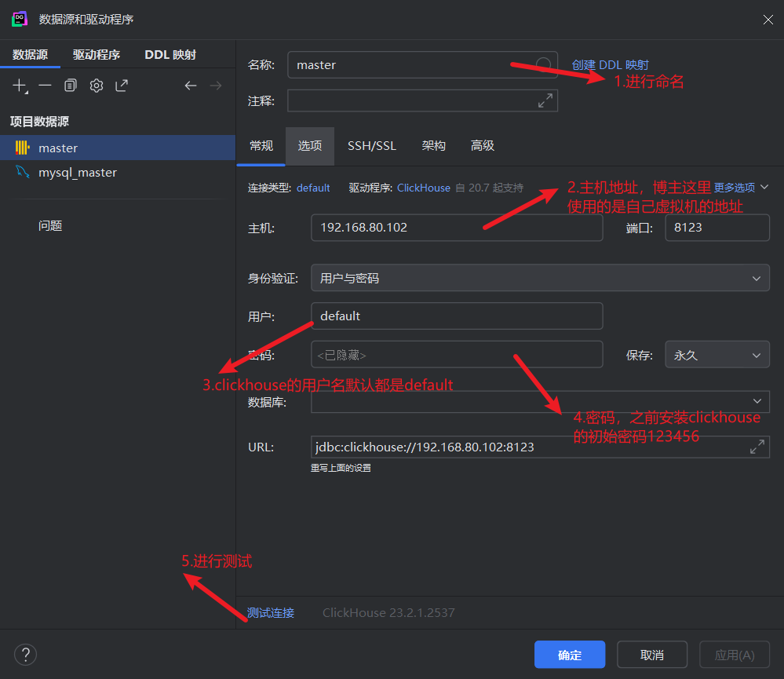The image size is (784, 679).
Task: Open the SSH/SSL tab
Action: coord(371,145)
